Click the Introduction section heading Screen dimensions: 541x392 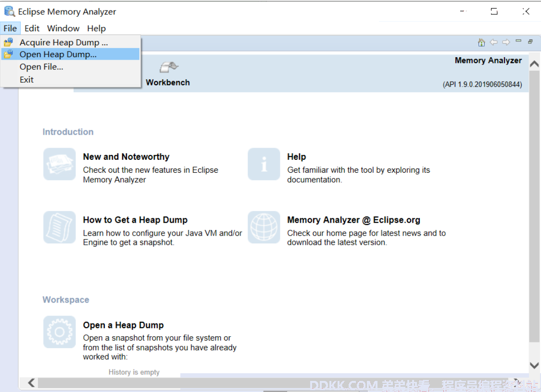coord(68,132)
